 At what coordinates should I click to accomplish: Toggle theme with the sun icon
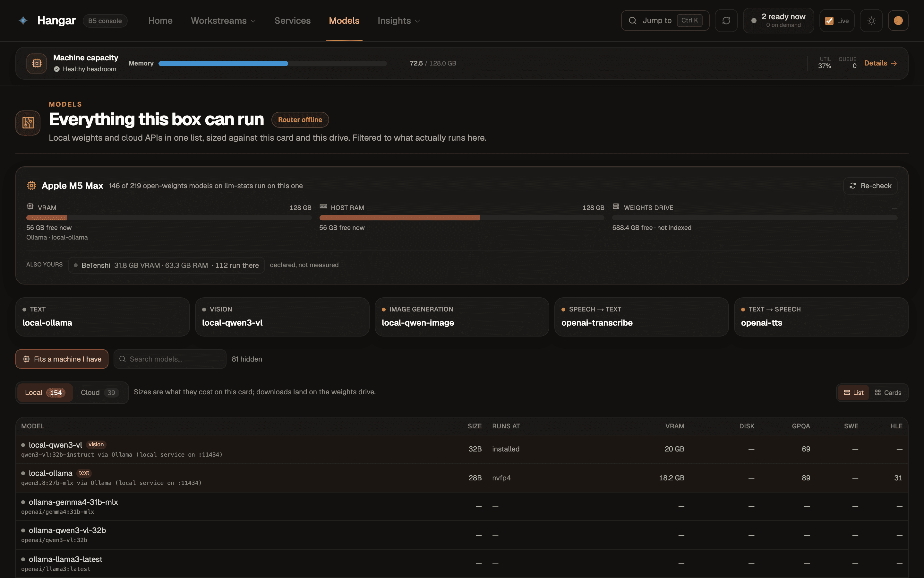click(871, 21)
